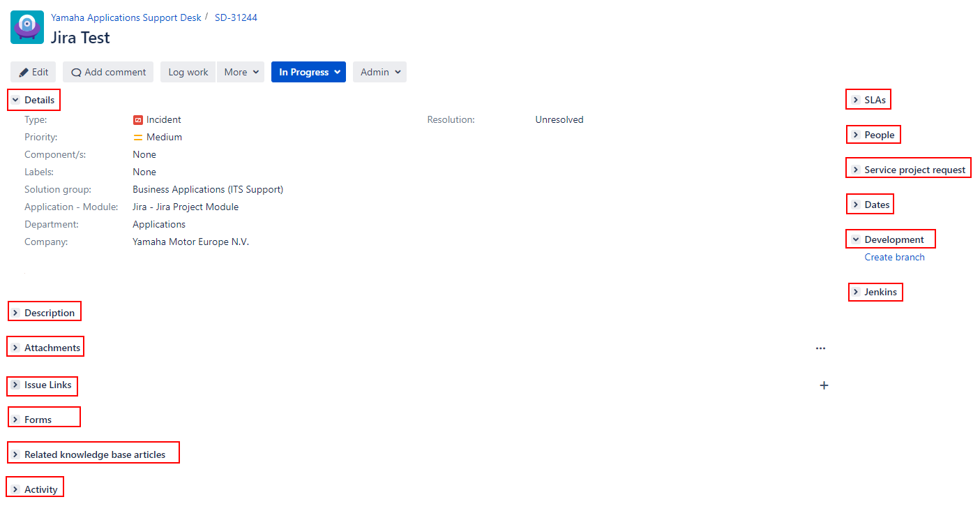Viewport: 980px width, 511px height.
Task: Click the Incident type text
Action: pyautogui.click(x=164, y=119)
